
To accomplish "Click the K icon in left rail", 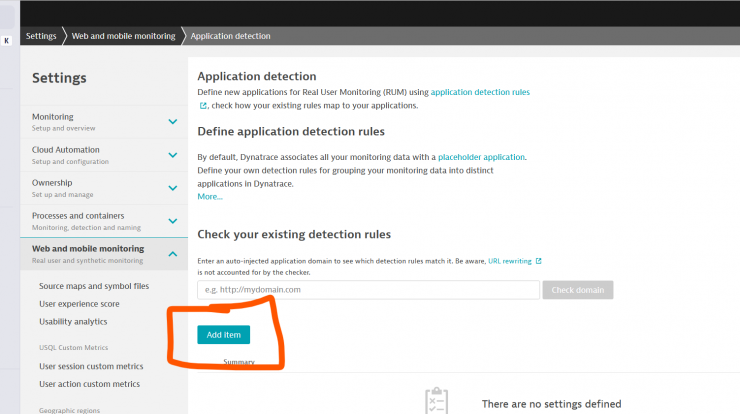I will point(7,41).
